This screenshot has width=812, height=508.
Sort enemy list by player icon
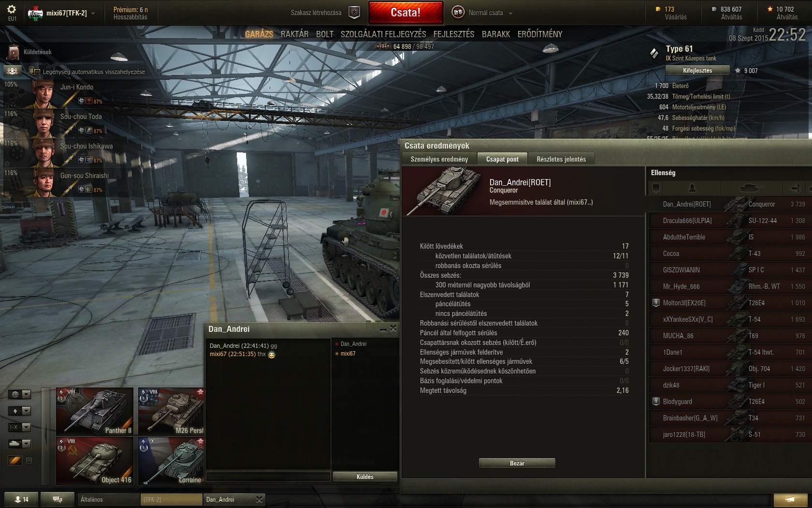click(x=692, y=188)
